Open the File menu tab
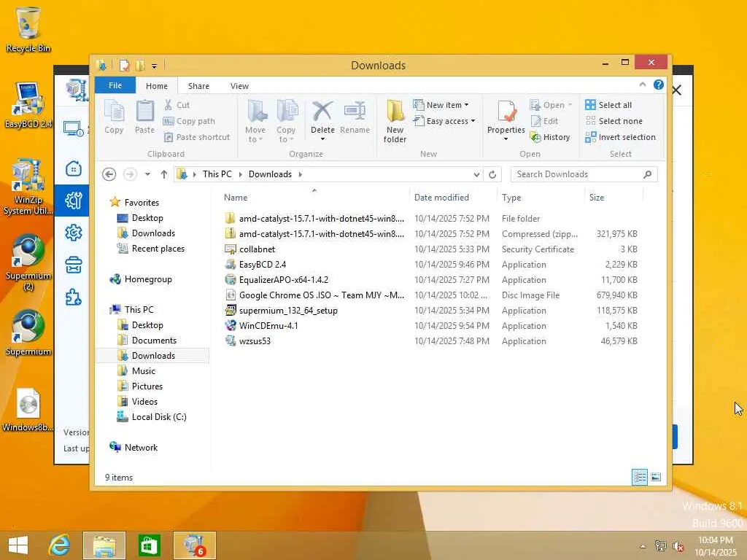Image resolution: width=747 pixels, height=560 pixels. tap(115, 85)
